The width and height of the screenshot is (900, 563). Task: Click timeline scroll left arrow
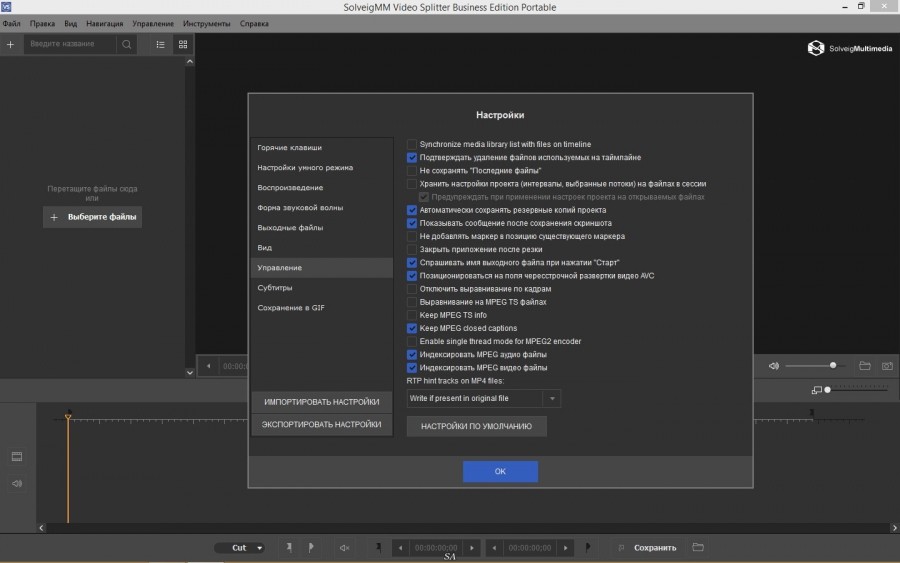pyautogui.click(x=41, y=527)
